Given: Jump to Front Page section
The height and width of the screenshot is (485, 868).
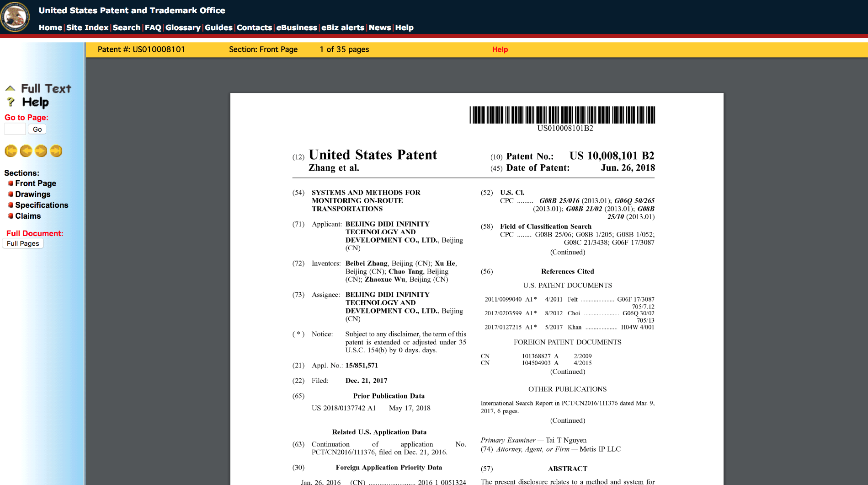Looking at the screenshot, I should coord(36,183).
